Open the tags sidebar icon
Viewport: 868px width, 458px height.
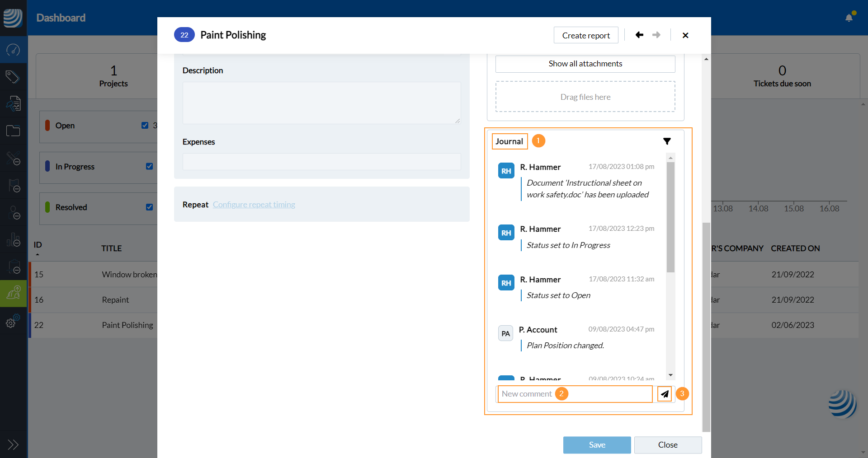point(13,77)
